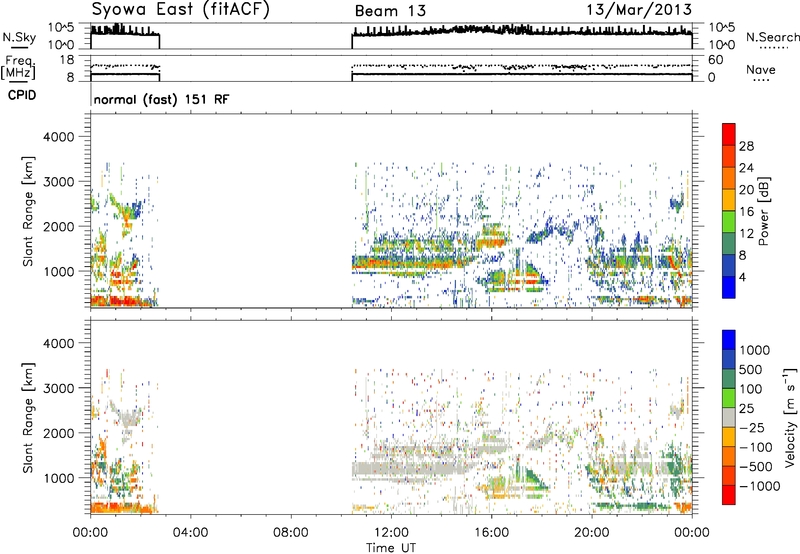Click the "Time UT" axis title
This screenshot has height=554, width=800.
(x=391, y=547)
